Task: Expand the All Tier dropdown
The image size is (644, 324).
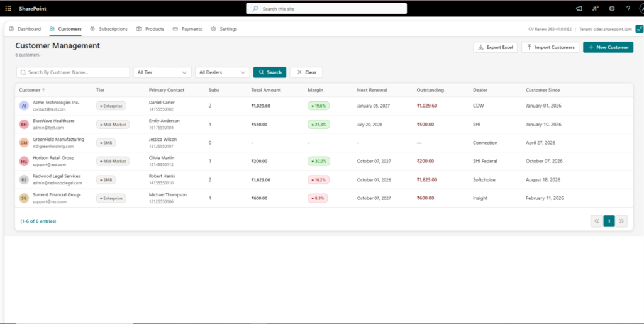Action: [162, 72]
